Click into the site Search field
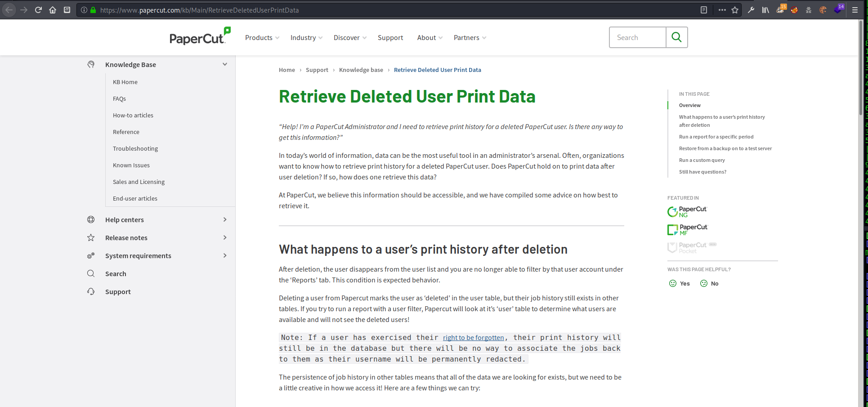 (x=637, y=37)
